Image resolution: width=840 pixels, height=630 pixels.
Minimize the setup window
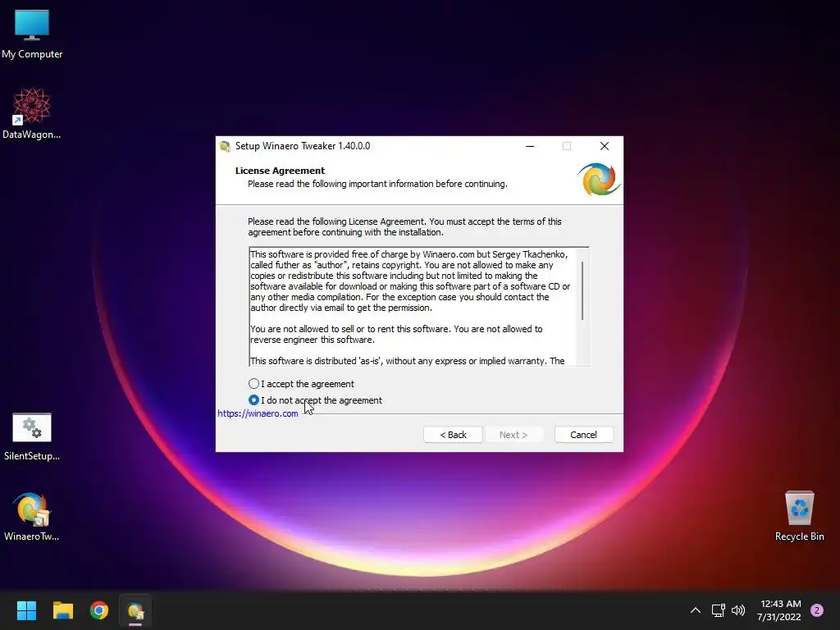click(530, 146)
